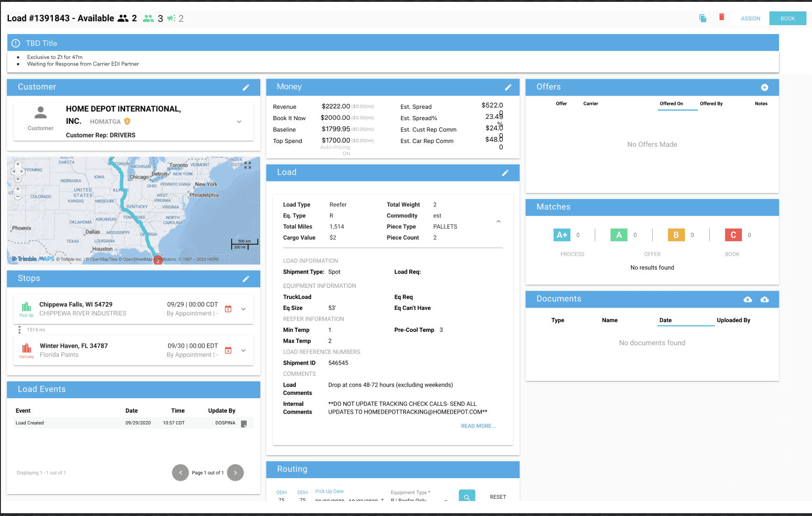The height and width of the screenshot is (516, 812).
Task: Click the DDH field in Routing
Action: click(302, 499)
